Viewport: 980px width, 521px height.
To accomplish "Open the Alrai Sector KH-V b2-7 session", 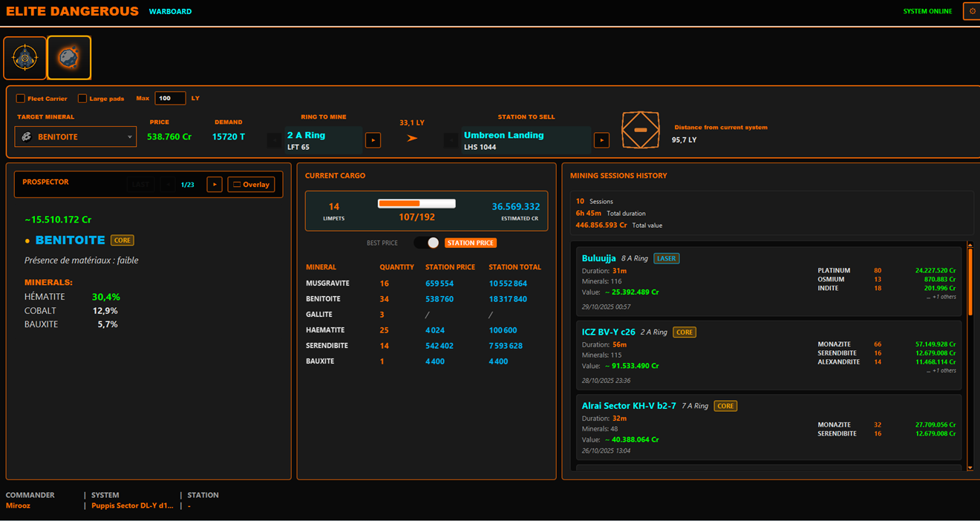I will tap(769, 429).
